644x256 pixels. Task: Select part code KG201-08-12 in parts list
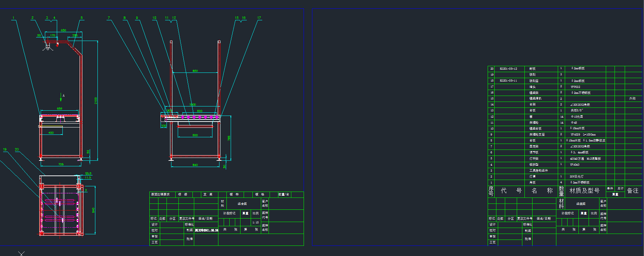tap(508, 69)
